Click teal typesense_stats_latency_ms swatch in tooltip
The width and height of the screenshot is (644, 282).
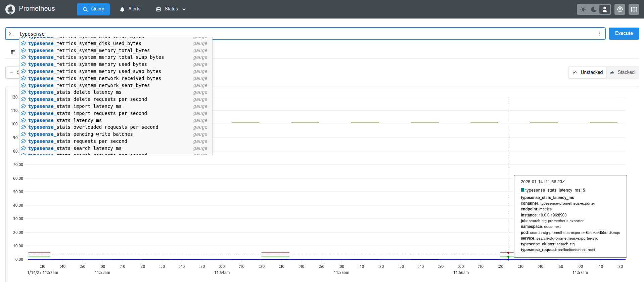[522, 190]
